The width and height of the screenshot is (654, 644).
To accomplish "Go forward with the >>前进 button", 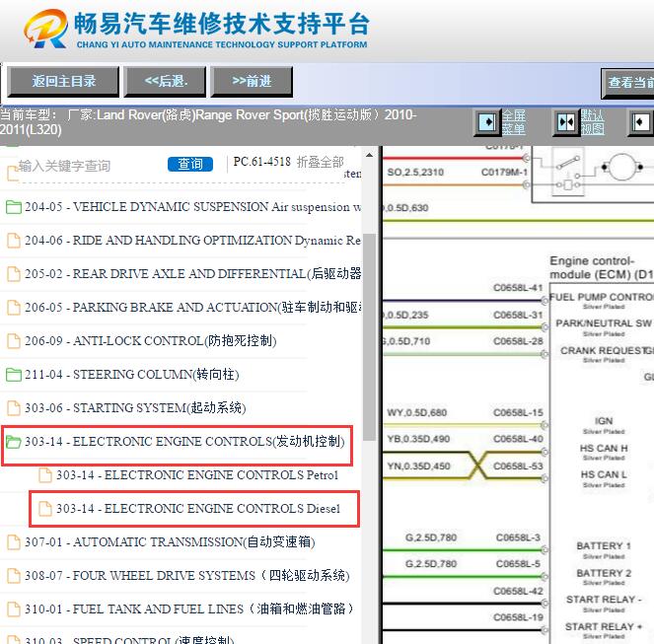I will pos(252,81).
